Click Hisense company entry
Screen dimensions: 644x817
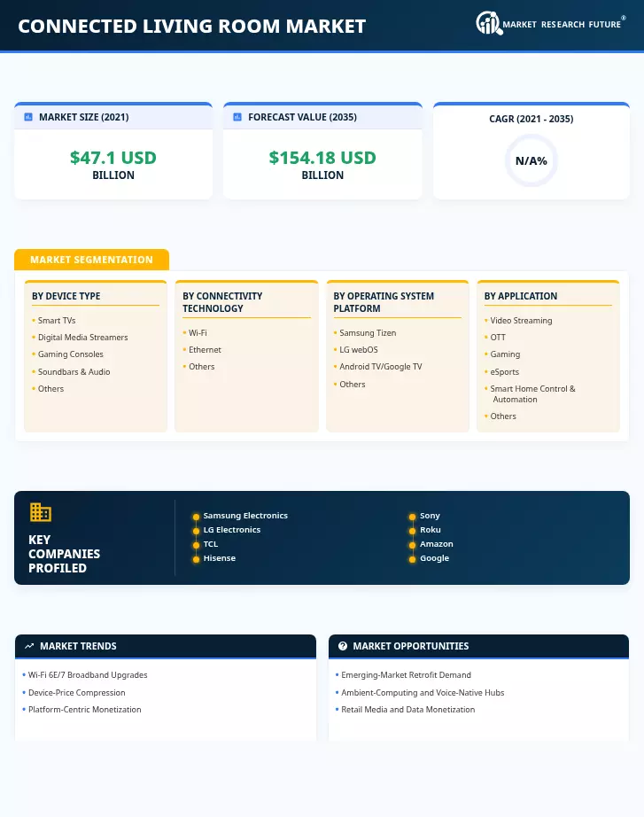coord(220,557)
